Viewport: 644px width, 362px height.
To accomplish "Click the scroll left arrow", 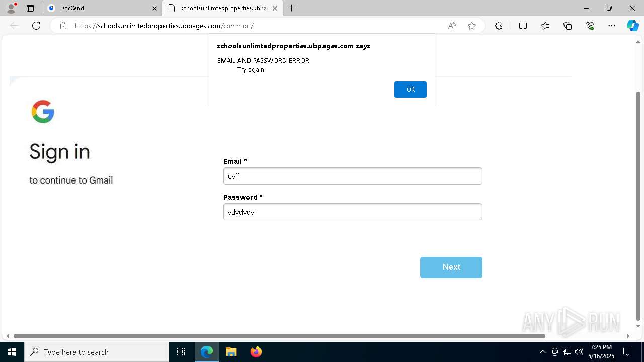I will click(8, 336).
